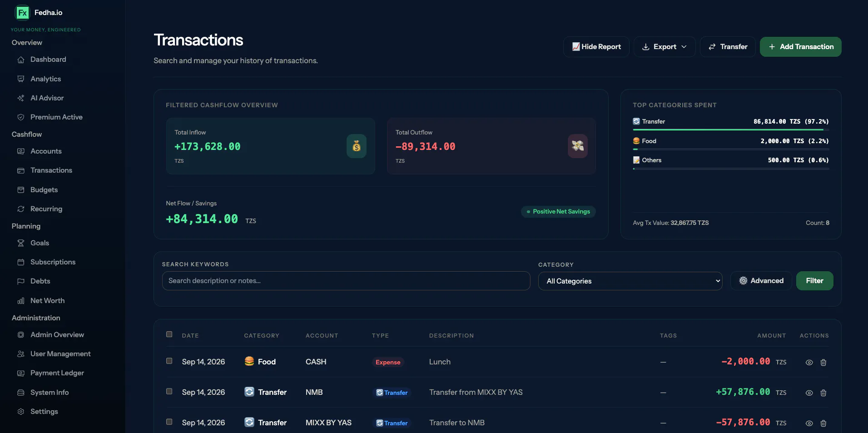868x433 pixels.
Task: Click the Transfer category progress bar
Action: [x=731, y=130]
